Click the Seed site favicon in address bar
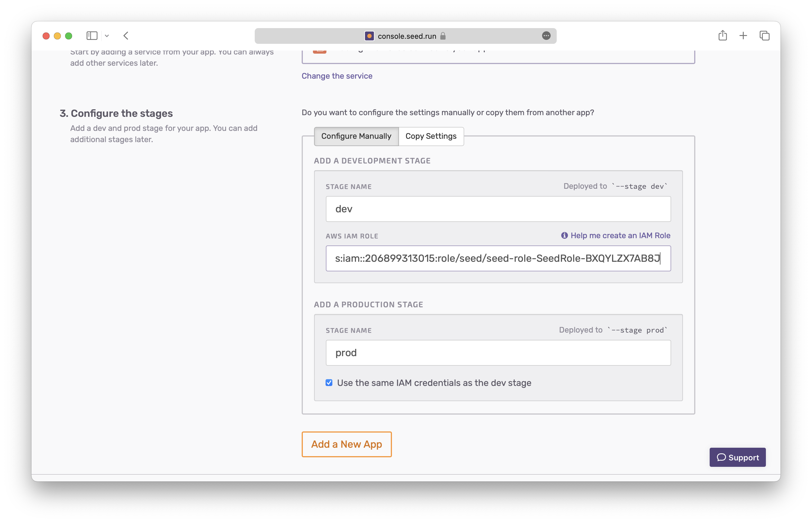Viewport: 812px width, 523px height. coord(369,36)
